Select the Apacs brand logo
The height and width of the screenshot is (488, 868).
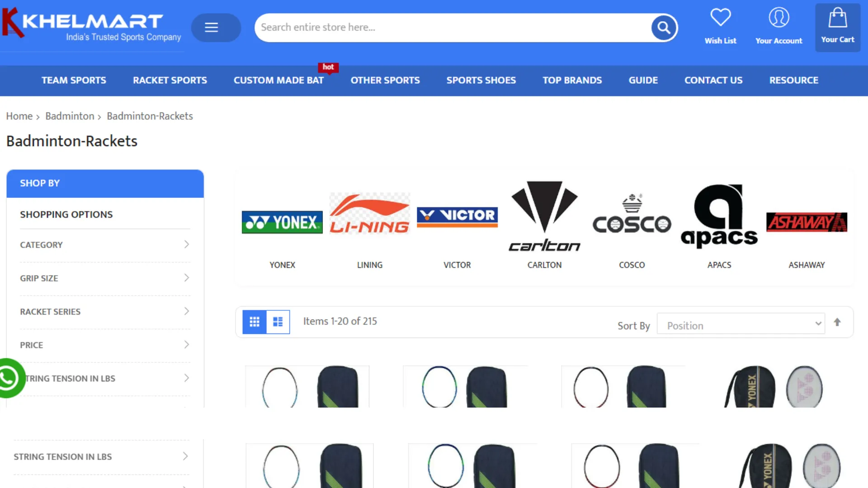coord(719,216)
